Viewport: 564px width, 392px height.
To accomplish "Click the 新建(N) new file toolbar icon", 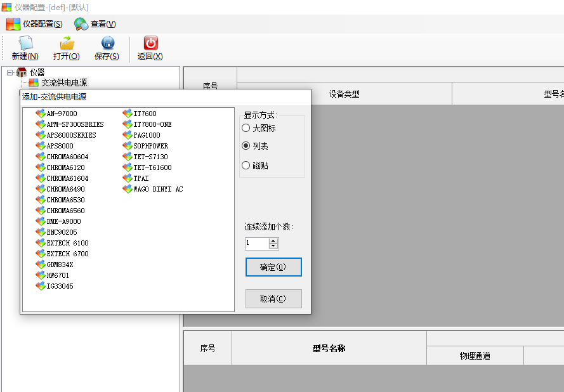I will 25,43.
